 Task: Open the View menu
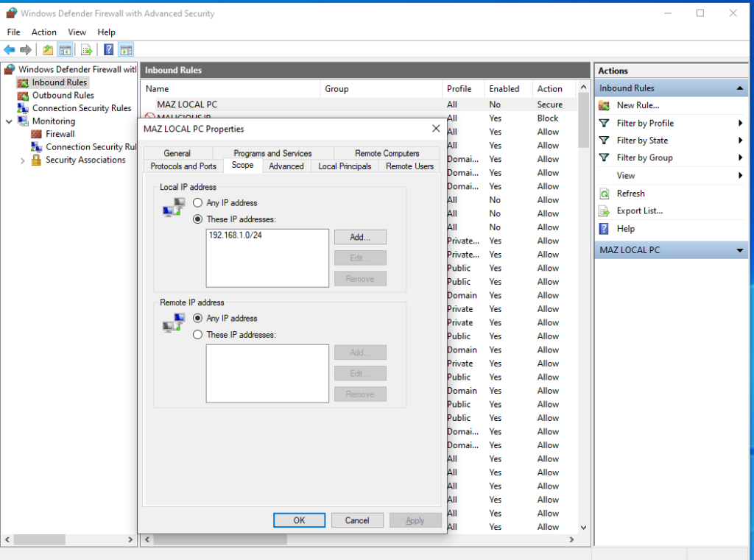(77, 32)
